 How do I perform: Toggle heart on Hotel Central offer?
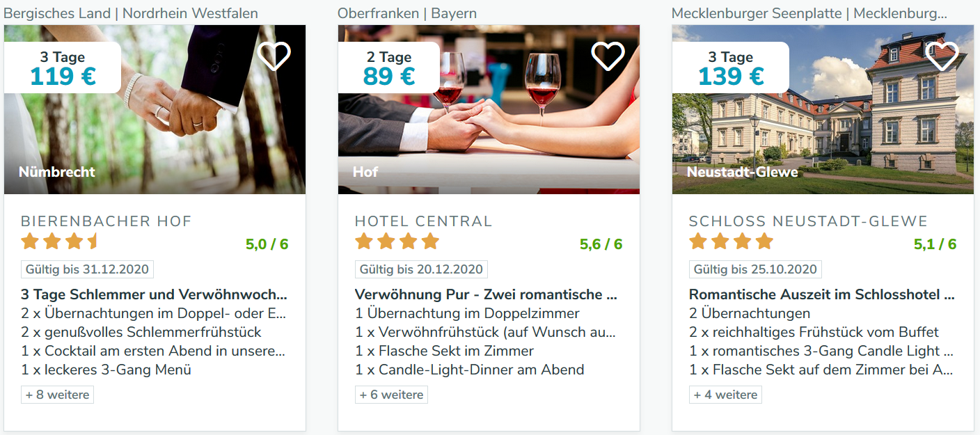608,56
